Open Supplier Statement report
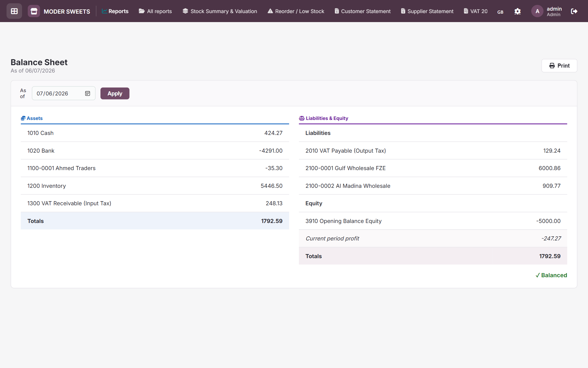 427,11
